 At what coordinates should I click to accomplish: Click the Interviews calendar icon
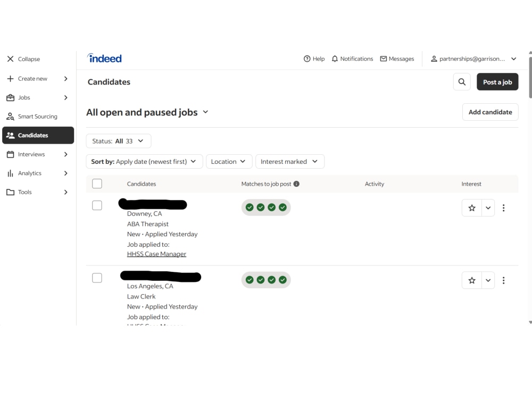point(11,154)
